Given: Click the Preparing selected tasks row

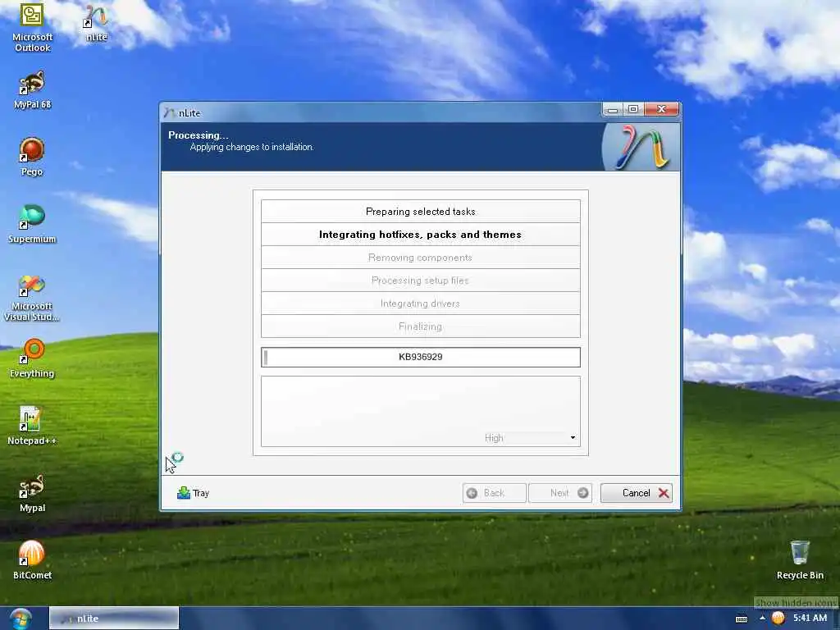Looking at the screenshot, I should point(421,211).
